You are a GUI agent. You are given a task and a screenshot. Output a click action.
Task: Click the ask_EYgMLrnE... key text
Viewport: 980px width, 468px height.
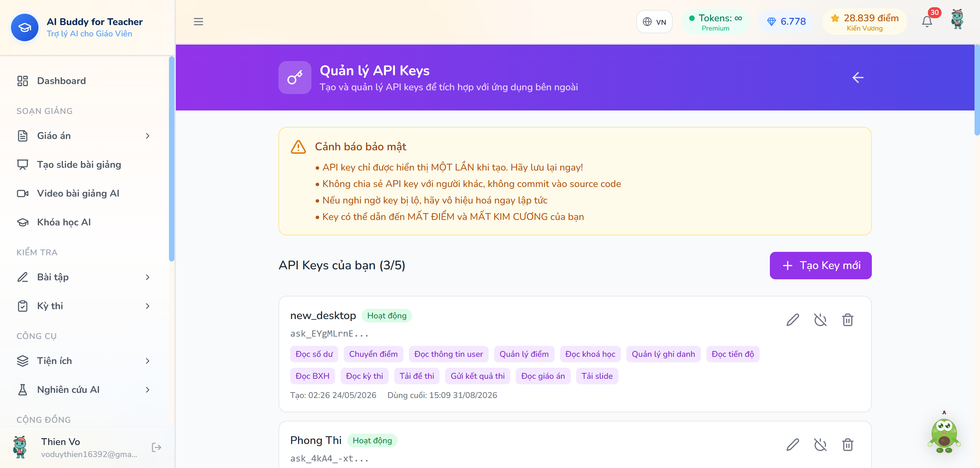click(329, 334)
